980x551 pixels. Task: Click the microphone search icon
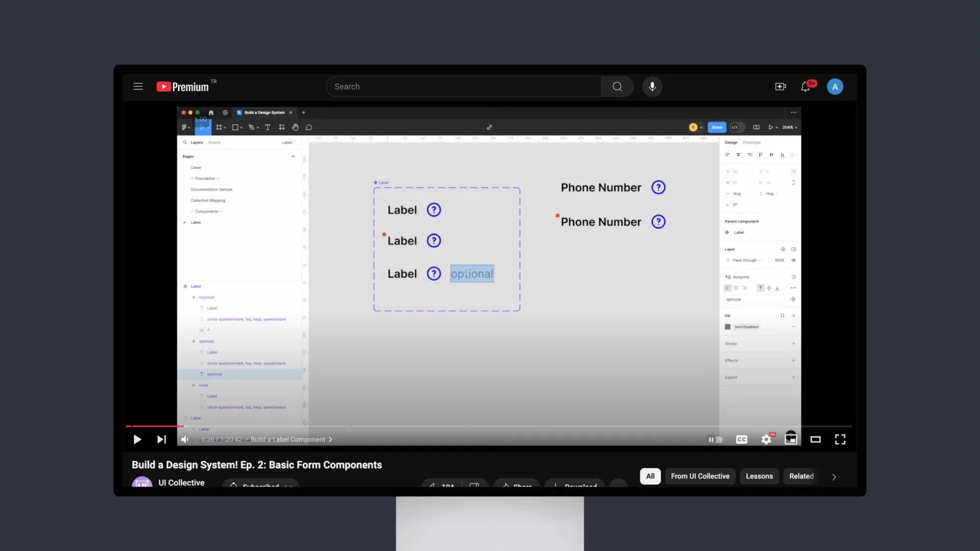651,86
